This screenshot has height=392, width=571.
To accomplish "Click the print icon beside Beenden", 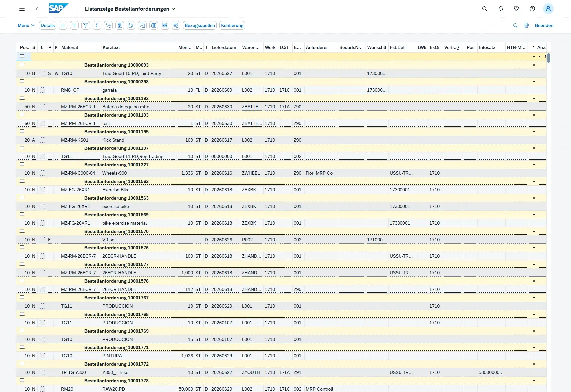I will click(526, 25).
